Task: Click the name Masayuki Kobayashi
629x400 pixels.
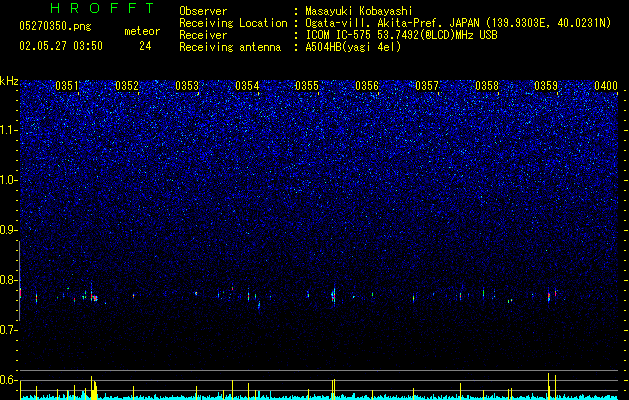Action: pyautogui.click(x=359, y=11)
